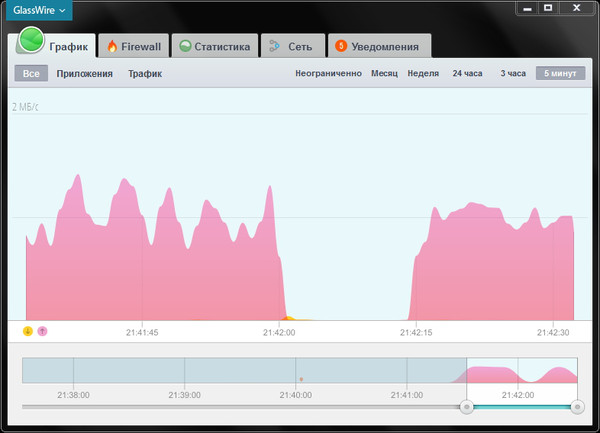The height and width of the screenshot is (433, 600).
Task: Click the small orange marker on mini timeline
Action: tap(300, 379)
